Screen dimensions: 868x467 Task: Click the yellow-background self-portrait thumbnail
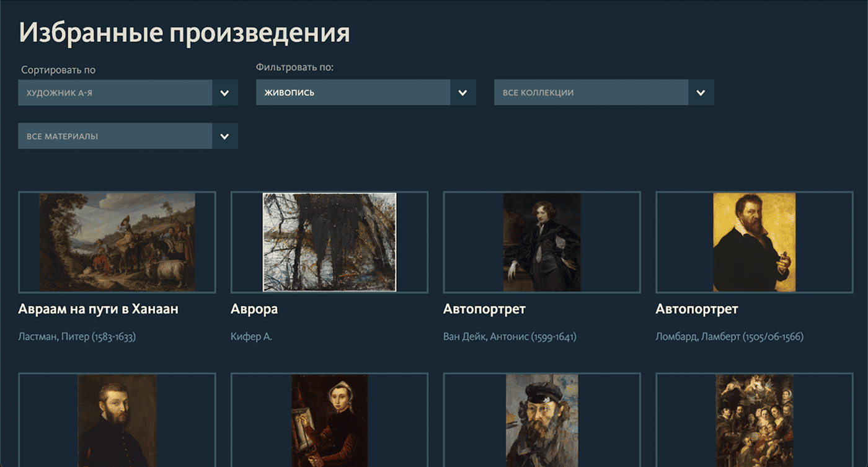click(x=754, y=241)
